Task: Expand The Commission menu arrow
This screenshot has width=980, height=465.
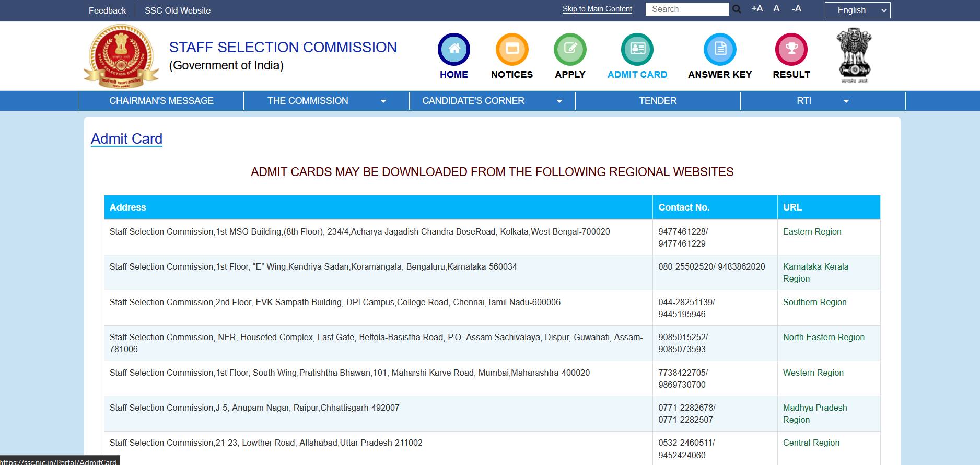Action: pyautogui.click(x=383, y=101)
